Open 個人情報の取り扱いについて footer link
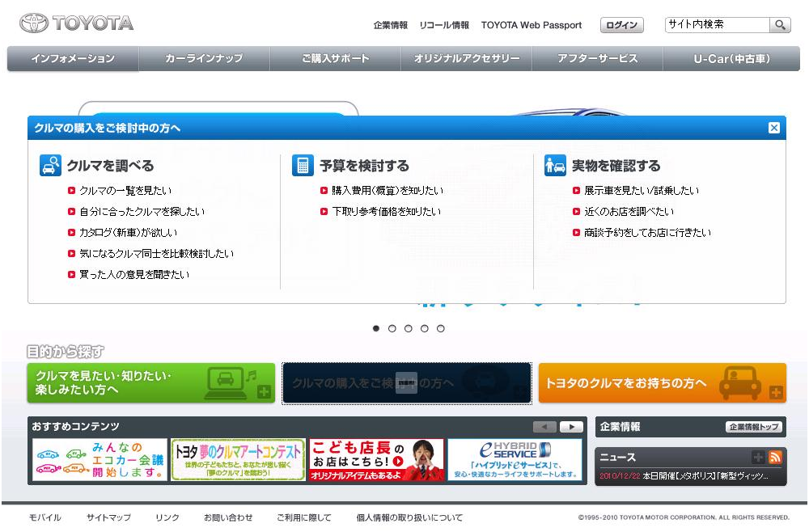This screenshot has width=809, height=532. [409, 517]
